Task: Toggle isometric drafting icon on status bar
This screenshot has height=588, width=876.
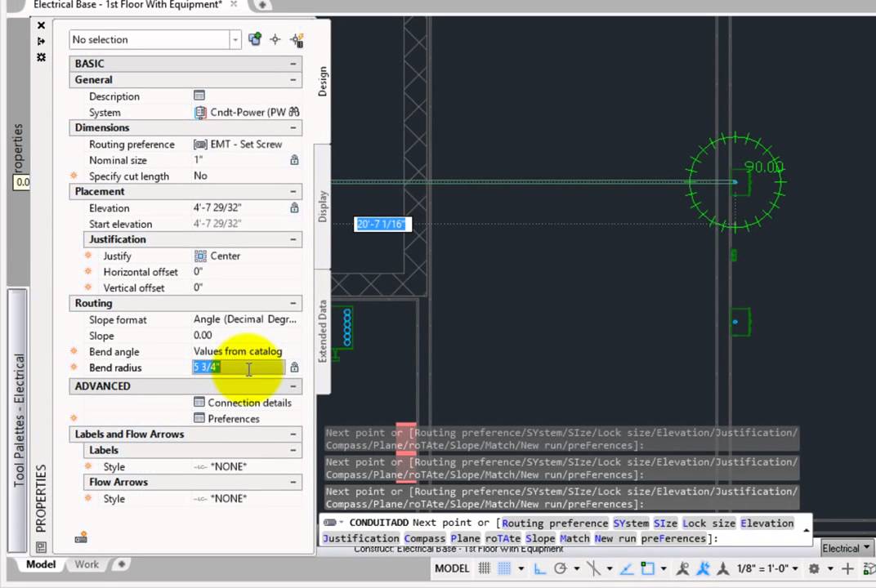Action: click(594, 568)
